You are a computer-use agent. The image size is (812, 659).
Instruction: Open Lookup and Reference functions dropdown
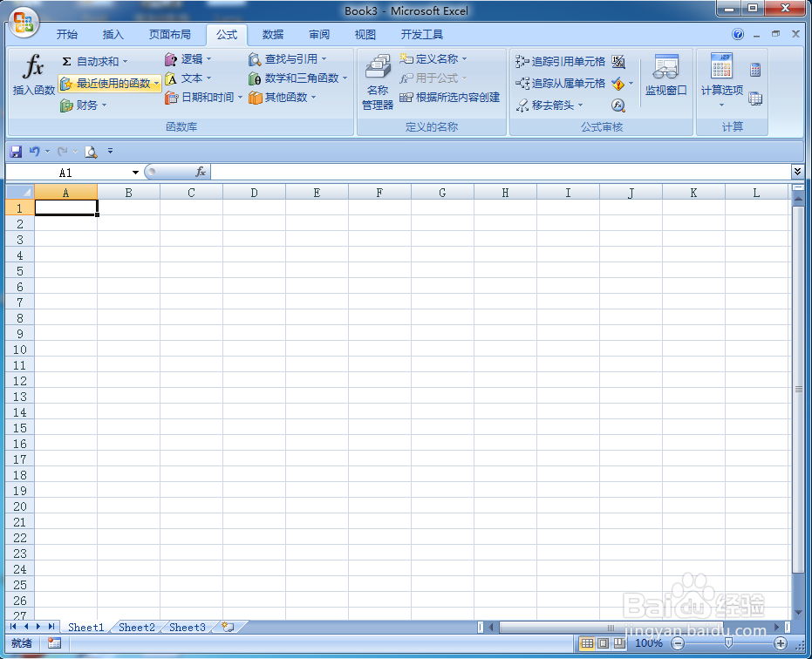point(288,59)
